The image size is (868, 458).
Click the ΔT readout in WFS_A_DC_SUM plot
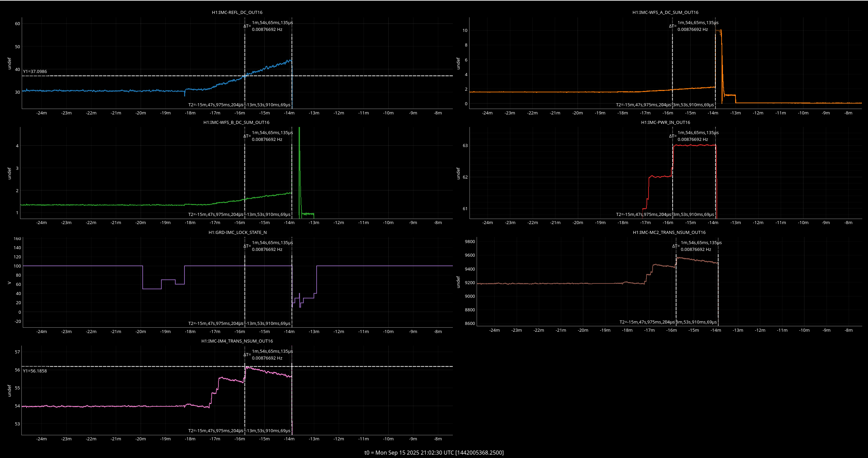tap(694, 26)
